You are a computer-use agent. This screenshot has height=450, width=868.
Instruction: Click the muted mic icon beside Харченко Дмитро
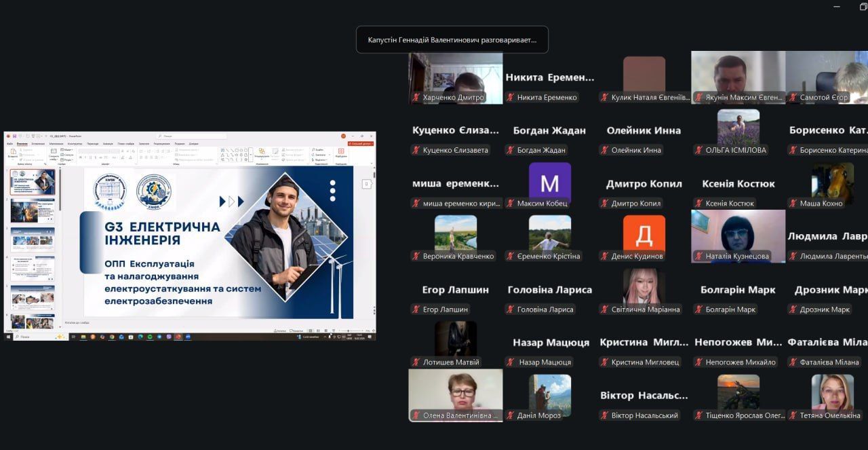point(416,97)
